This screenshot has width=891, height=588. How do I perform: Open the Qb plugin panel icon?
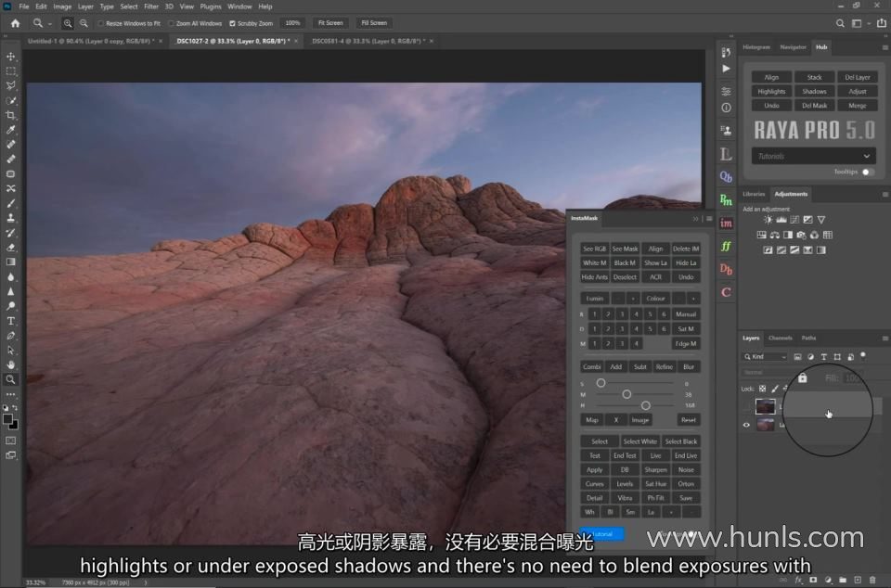pos(726,176)
